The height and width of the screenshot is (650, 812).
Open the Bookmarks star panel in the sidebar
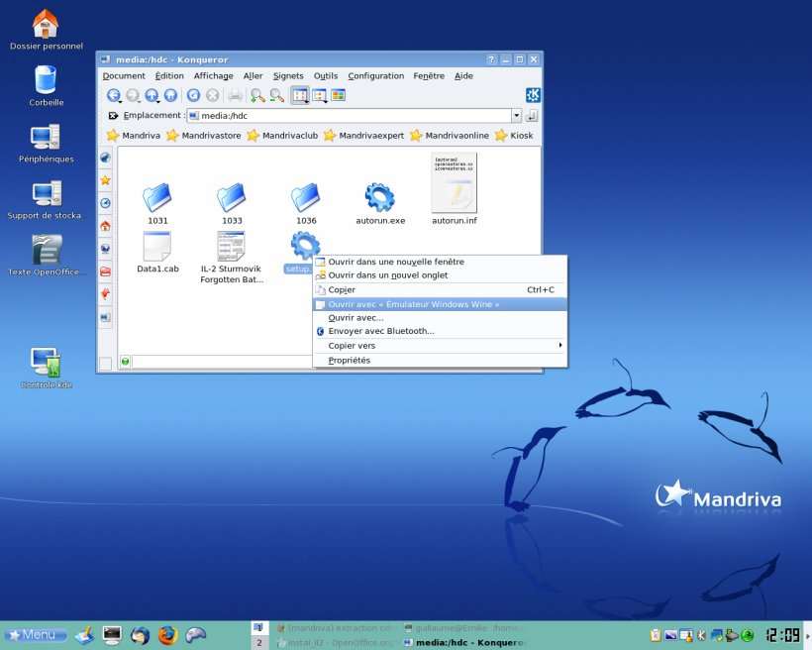(x=105, y=180)
